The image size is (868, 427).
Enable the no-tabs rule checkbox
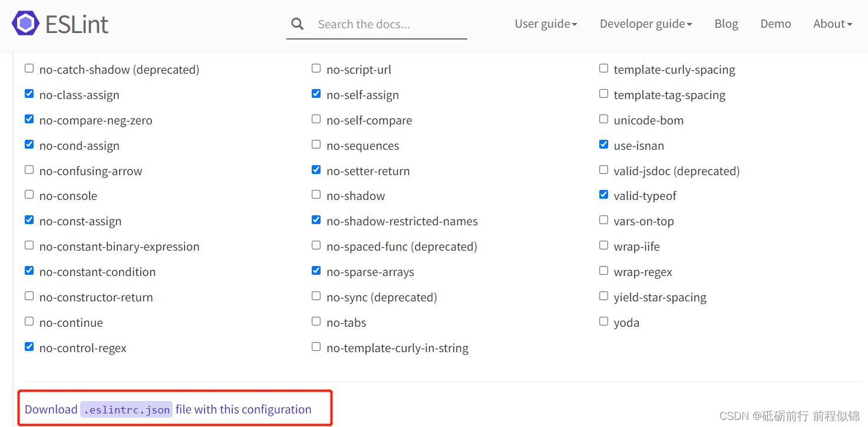pyautogui.click(x=316, y=321)
